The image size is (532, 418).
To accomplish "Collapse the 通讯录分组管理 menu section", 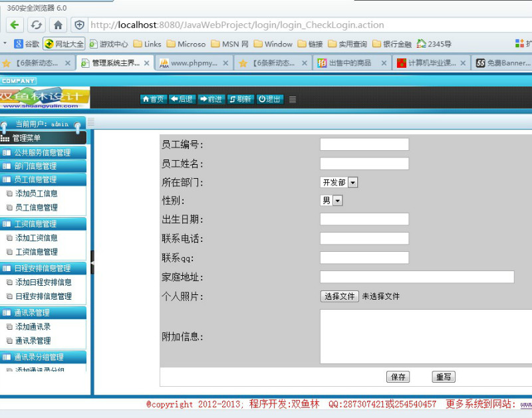I will pyautogui.click(x=43, y=358).
